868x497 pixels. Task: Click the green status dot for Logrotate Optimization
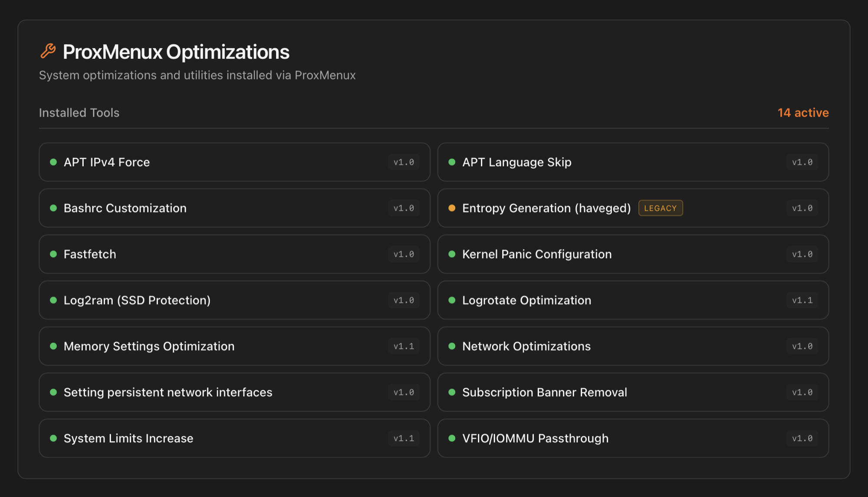pyautogui.click(x=452, y=300)
